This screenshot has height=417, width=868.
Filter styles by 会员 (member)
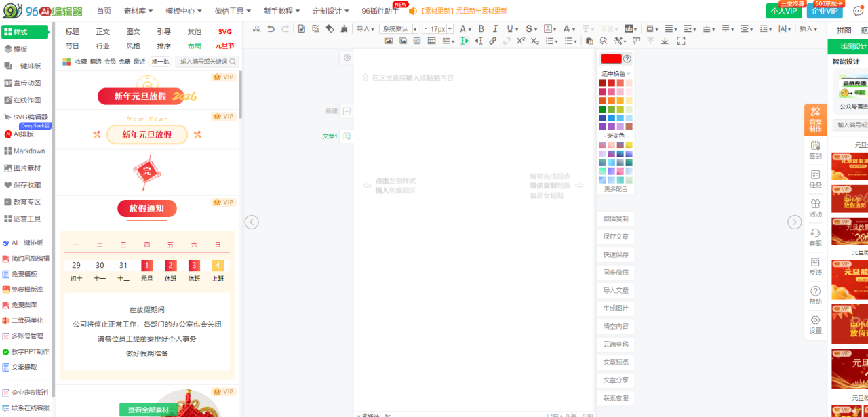[x=110, y=62]
